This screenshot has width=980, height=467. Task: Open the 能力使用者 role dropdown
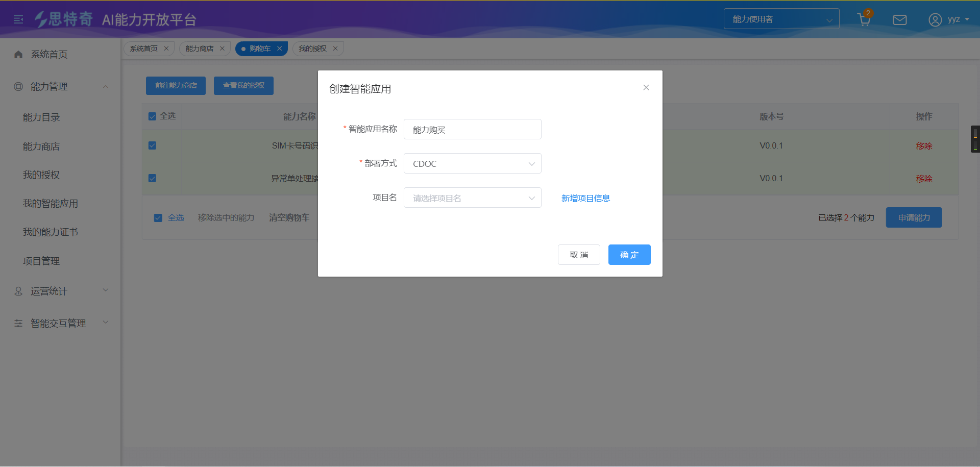781,19
